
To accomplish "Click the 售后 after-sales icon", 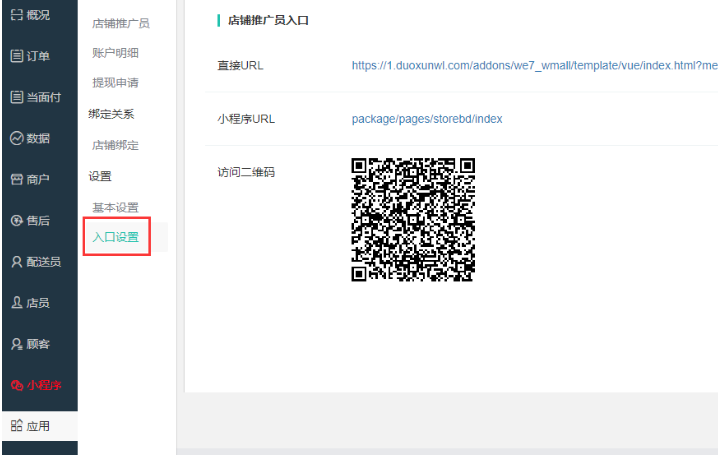I will click(16, 221).
